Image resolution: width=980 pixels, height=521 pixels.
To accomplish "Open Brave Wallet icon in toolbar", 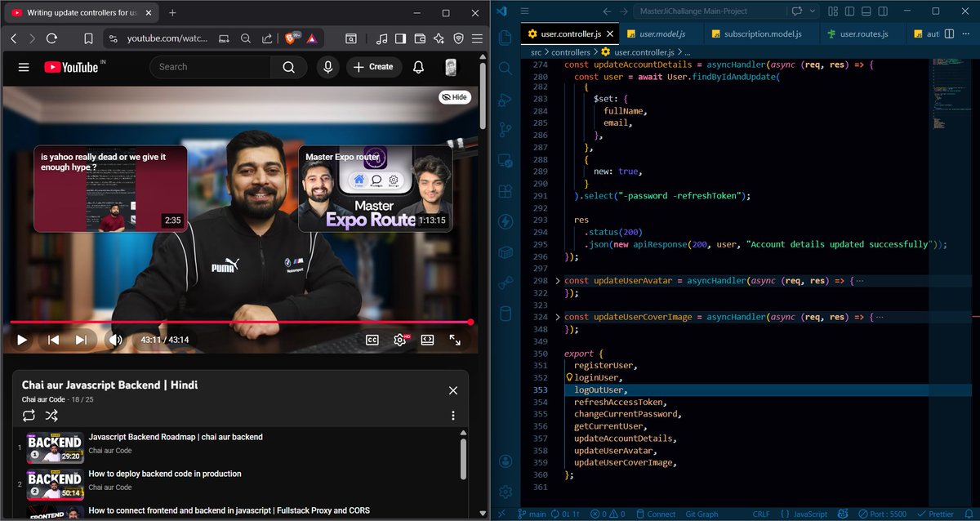I will coord(420,38).
